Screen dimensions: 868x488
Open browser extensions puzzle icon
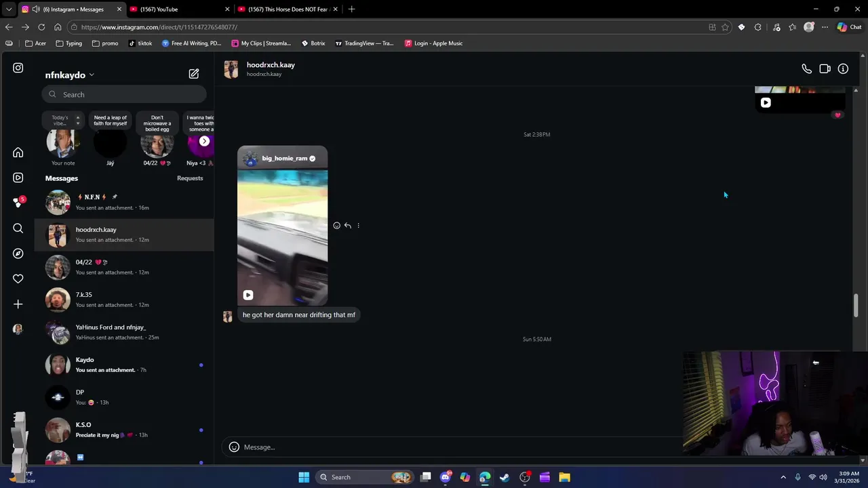[x=757, y=27]
